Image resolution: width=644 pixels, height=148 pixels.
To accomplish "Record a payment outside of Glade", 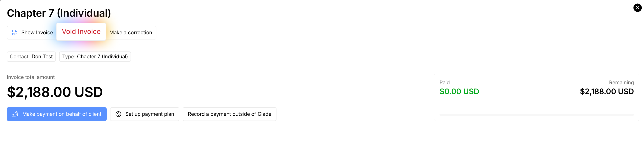I will (229, 114).
